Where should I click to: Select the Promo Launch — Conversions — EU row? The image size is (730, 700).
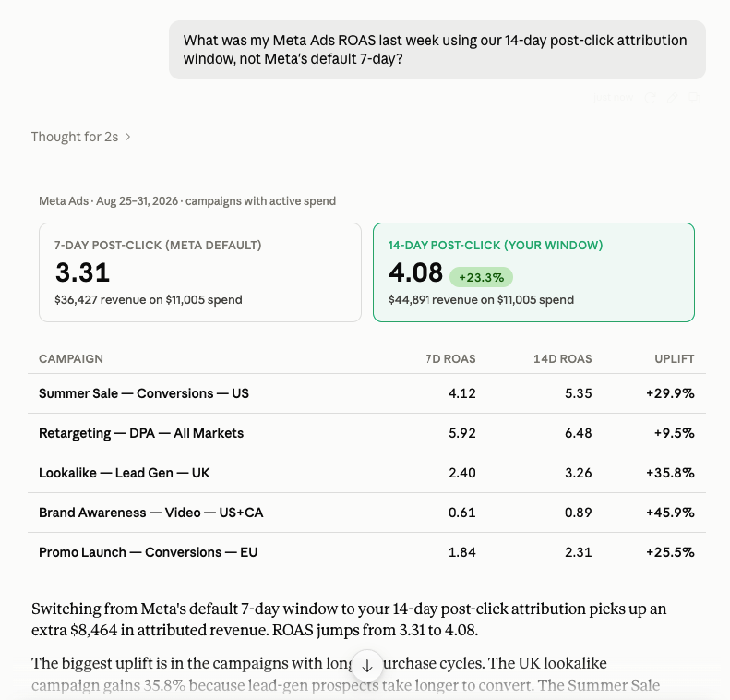pyautogui.click(x=367, y=552)
